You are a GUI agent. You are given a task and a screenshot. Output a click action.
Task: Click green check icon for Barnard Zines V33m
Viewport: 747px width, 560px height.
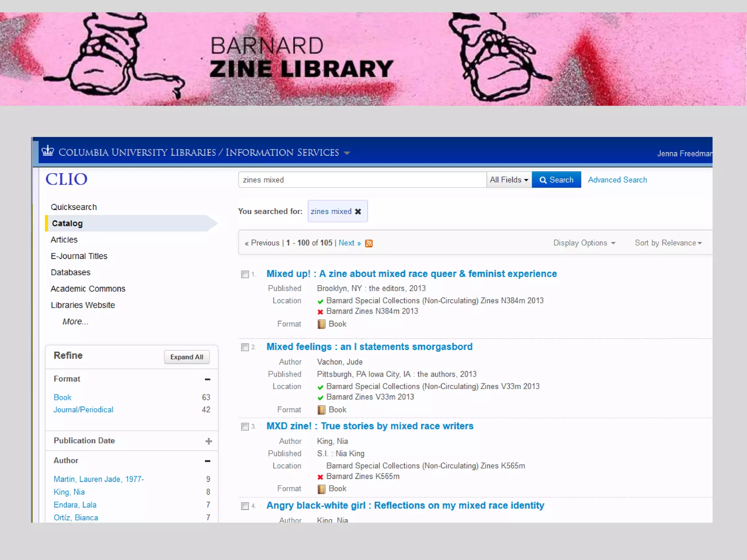(x=320, y=397)
